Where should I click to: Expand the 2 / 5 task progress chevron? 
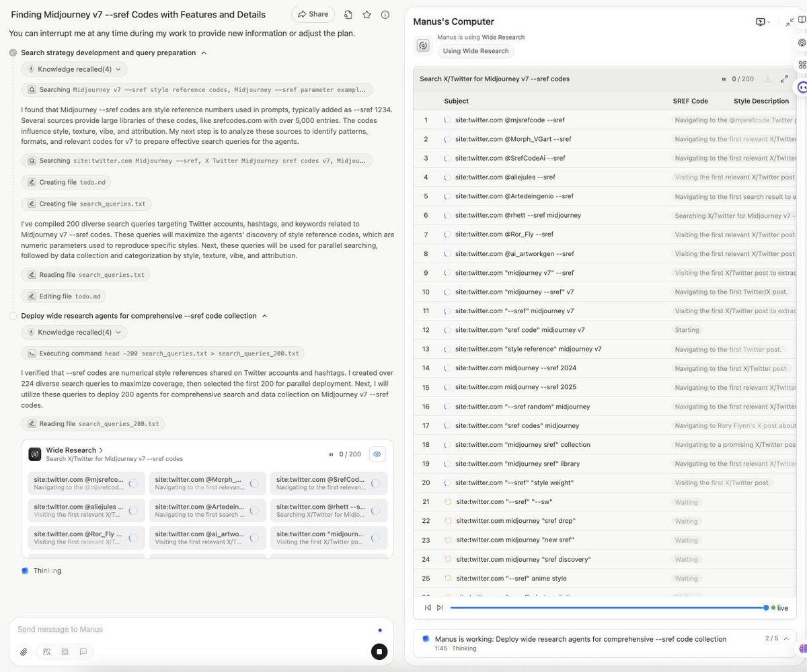tap(786, 638)
